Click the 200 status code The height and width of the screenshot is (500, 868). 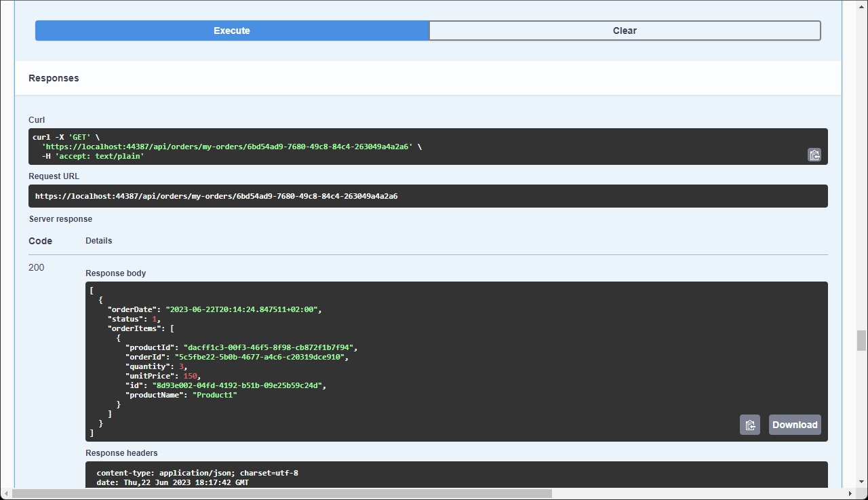coord(37,267)
